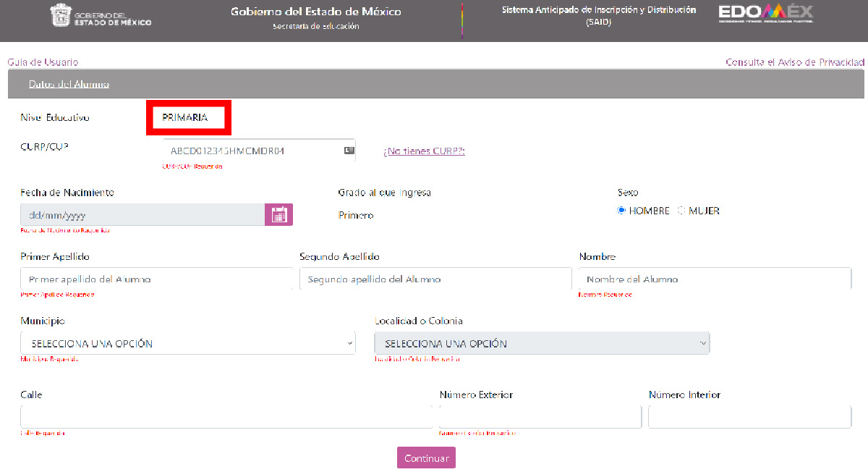The width and height of the screenshot is (868, 472).
Task: Open the Localidad o Colonia dropdown
Action: point(542,343)
